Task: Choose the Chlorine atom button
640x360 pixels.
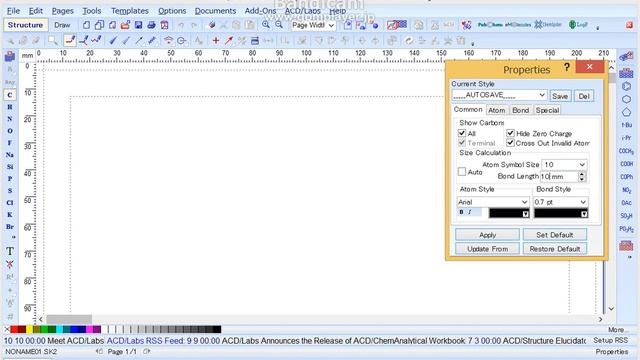Action: tap(9, 203)
